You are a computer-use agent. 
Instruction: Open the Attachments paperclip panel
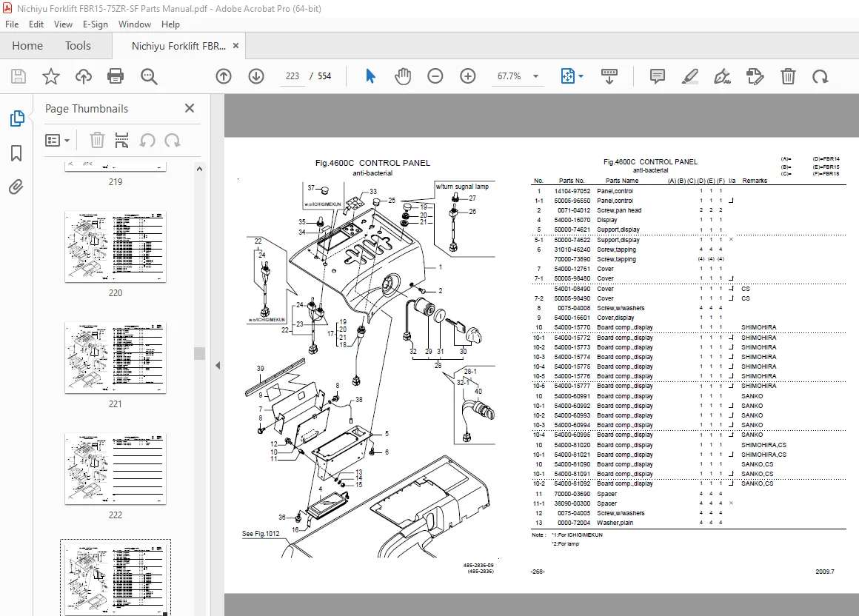(x=16, y=187)
